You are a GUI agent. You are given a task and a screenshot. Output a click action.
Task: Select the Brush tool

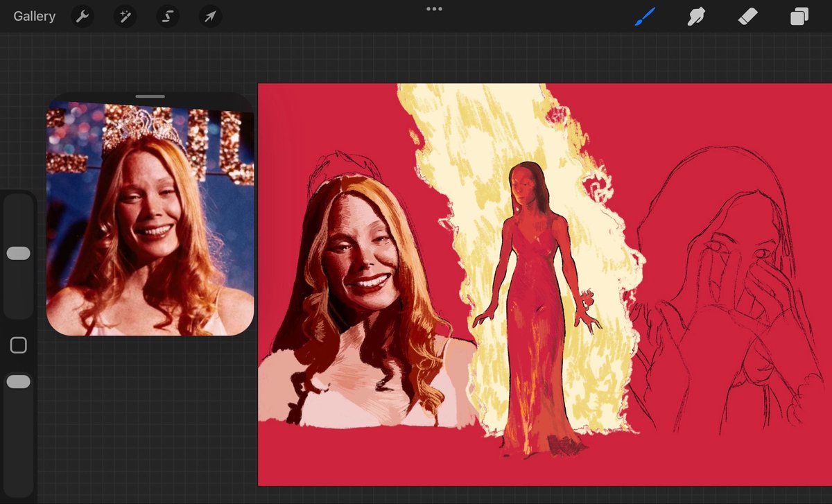[x=645, y=16]
